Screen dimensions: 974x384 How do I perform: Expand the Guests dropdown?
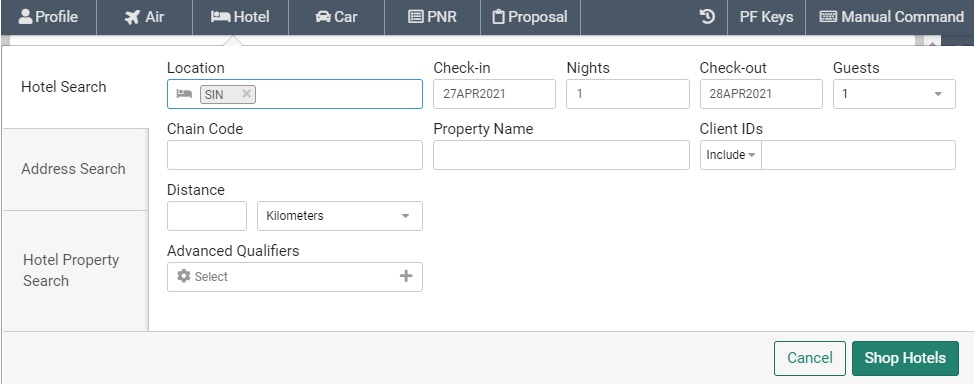(x=894, y=94)
